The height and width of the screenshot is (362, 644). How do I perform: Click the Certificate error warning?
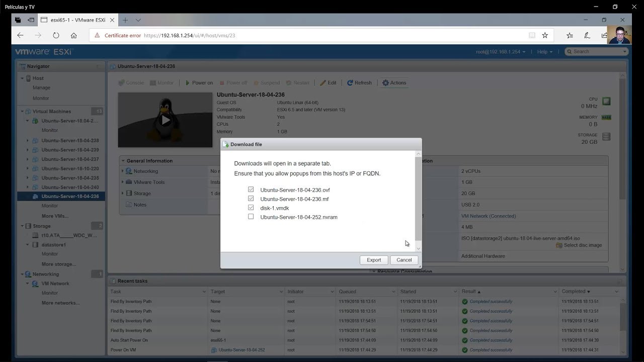pyautogui.click(x=118, y=36)
